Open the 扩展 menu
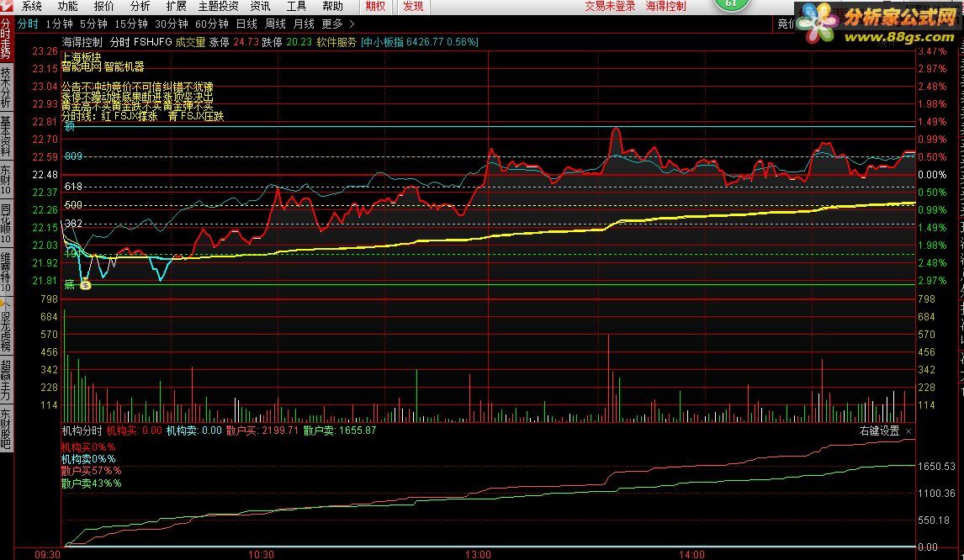Image resolution: width=964 pixels, height=560 pixels. pyautogui.click(x=176, y=6)
